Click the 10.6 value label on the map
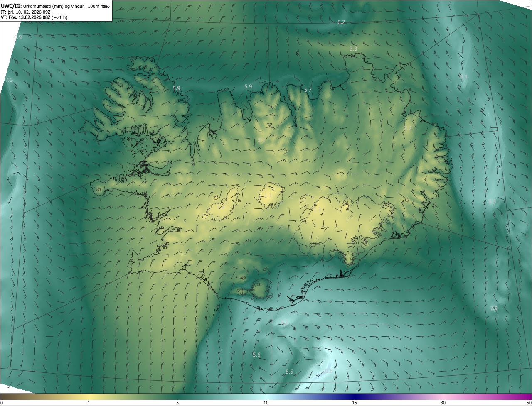This screenshot has width=532, height=406. [328, 371]
